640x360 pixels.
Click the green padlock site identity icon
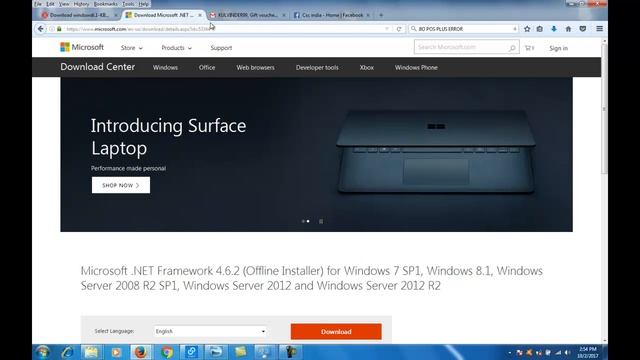pyautogui.click(x=59, y=29)
